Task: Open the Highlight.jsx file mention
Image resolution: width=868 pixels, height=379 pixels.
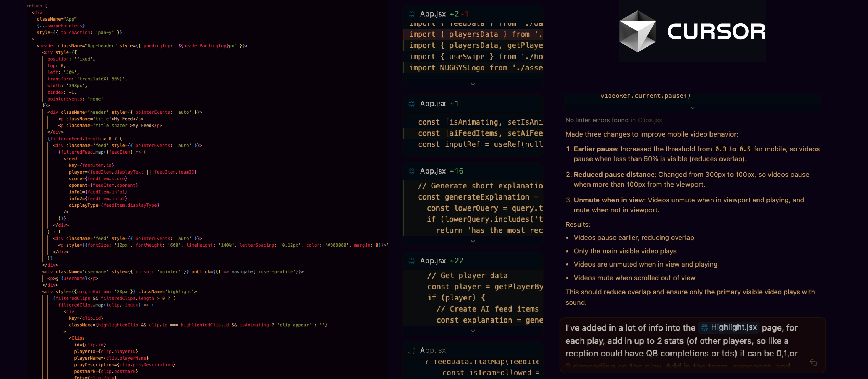Action: (x=729, y=327)
